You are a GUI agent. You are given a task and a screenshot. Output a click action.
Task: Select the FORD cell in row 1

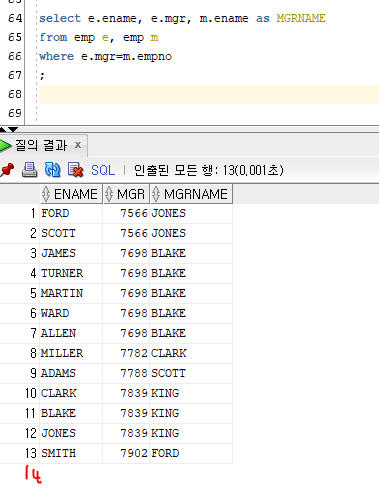pos(71,213)
